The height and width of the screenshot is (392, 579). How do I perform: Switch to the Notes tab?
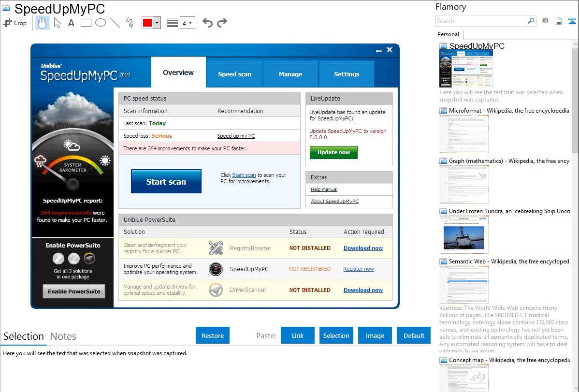pyautogui.click(x=63, y=336)
